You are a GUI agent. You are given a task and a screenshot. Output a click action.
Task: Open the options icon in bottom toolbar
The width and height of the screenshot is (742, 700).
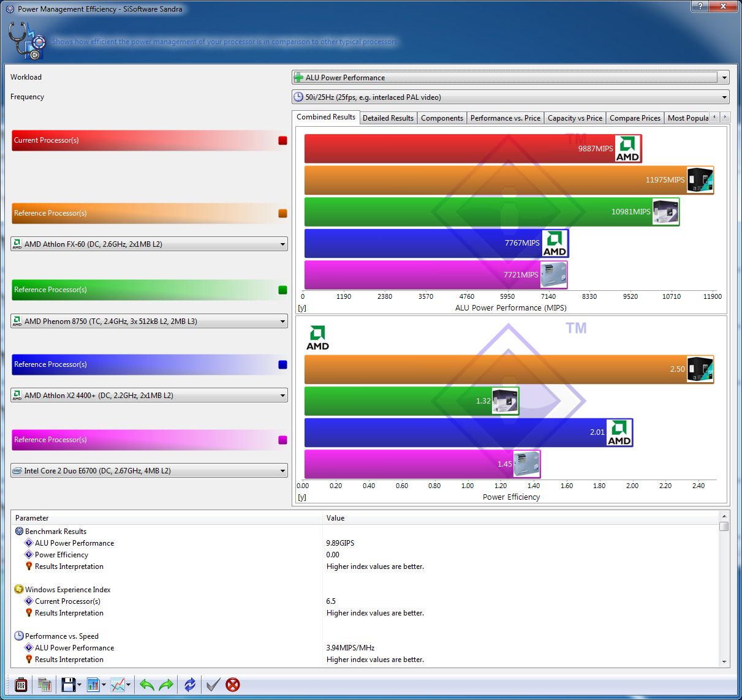21,684
